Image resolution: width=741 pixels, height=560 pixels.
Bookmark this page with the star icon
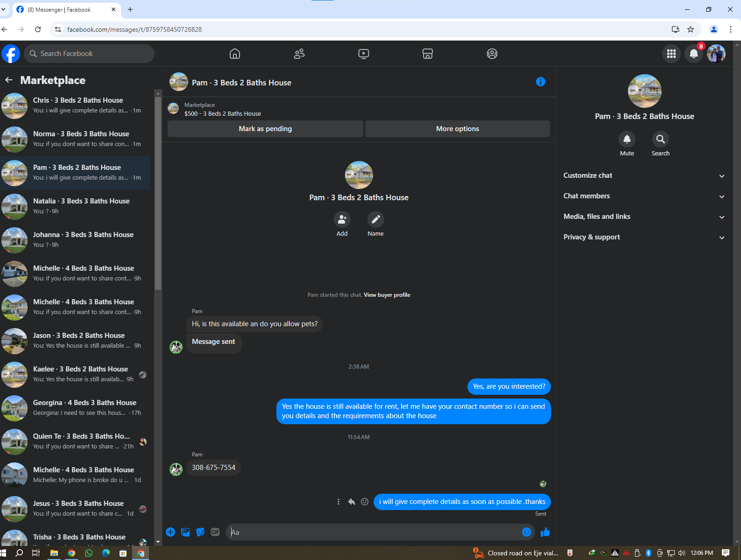[x=691, y=29]
